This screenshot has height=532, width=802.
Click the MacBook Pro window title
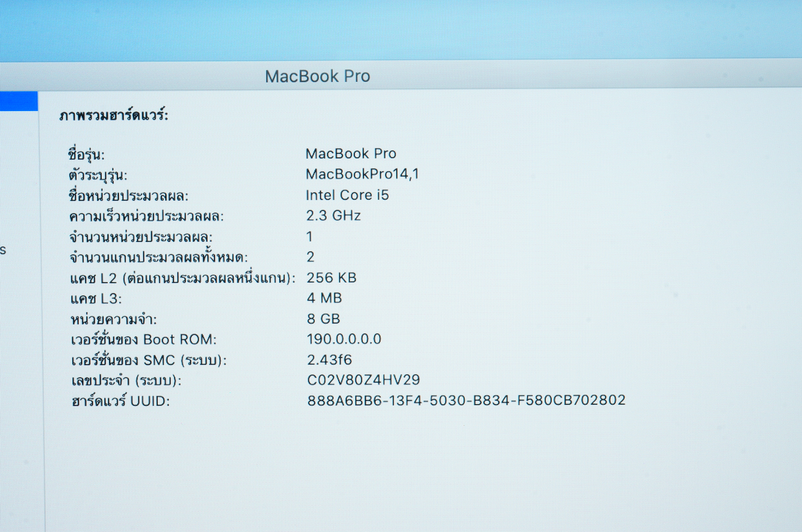pyautogui.click(x=317, y=76)
